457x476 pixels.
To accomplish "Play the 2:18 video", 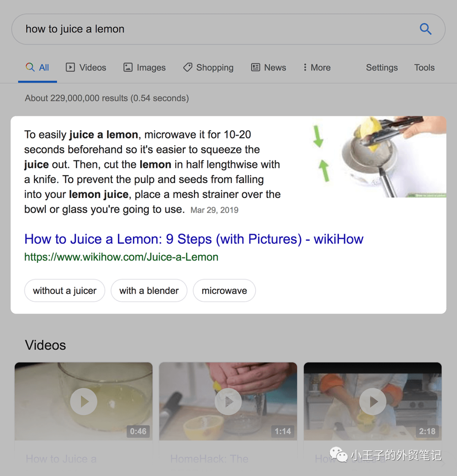I will tap(373, 402).
